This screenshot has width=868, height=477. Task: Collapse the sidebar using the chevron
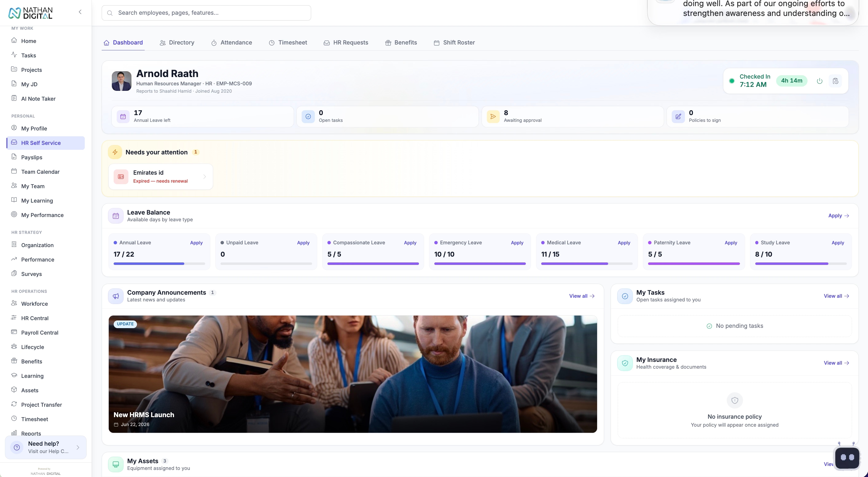pyautogui.click(x=80, y=12)
